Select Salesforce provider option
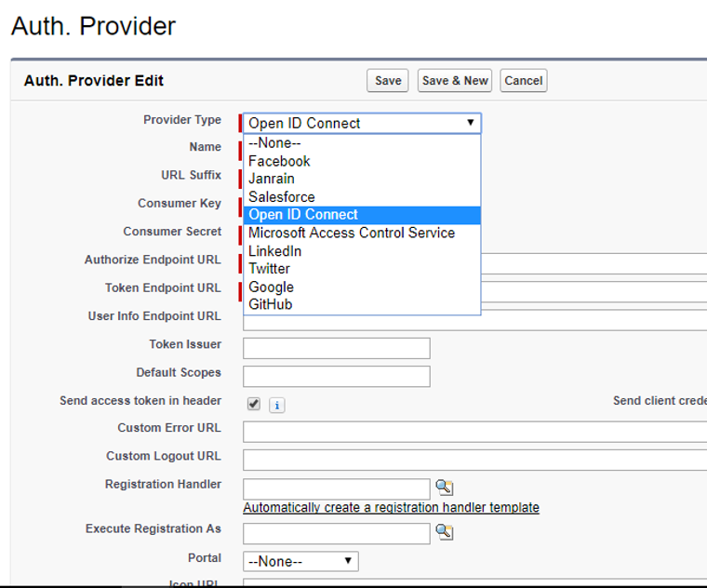 282,197
